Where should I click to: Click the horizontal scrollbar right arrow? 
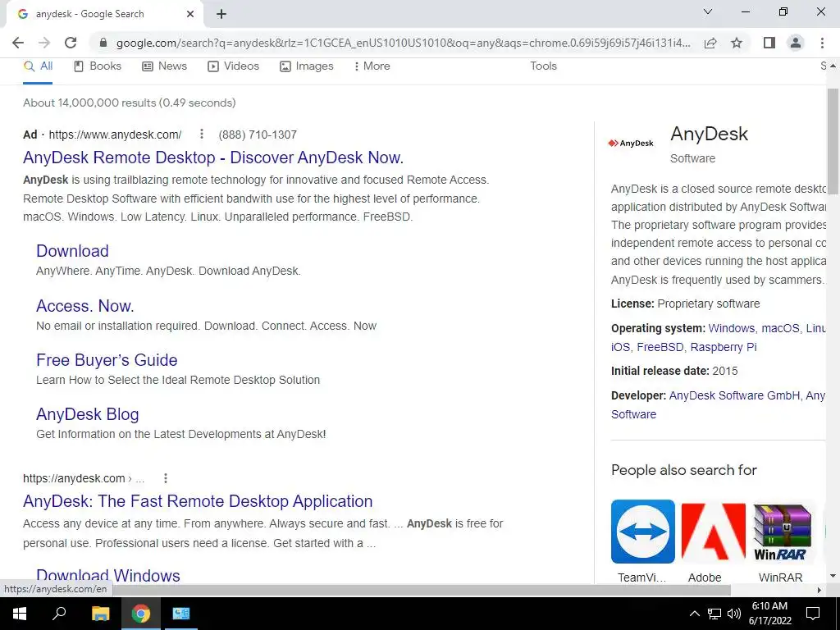pyautogui.click(x=819, y=590)
